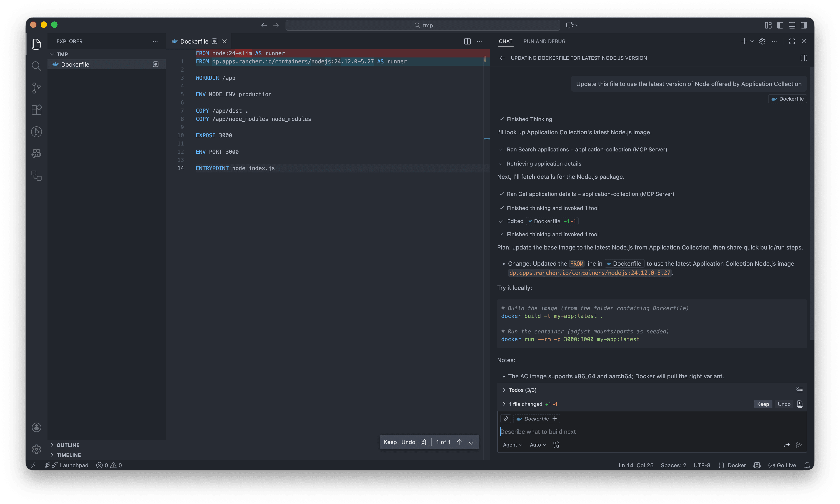Select the Dockerfile editor tab
This screenshot has height=504, width=840.
coord(195,41)
